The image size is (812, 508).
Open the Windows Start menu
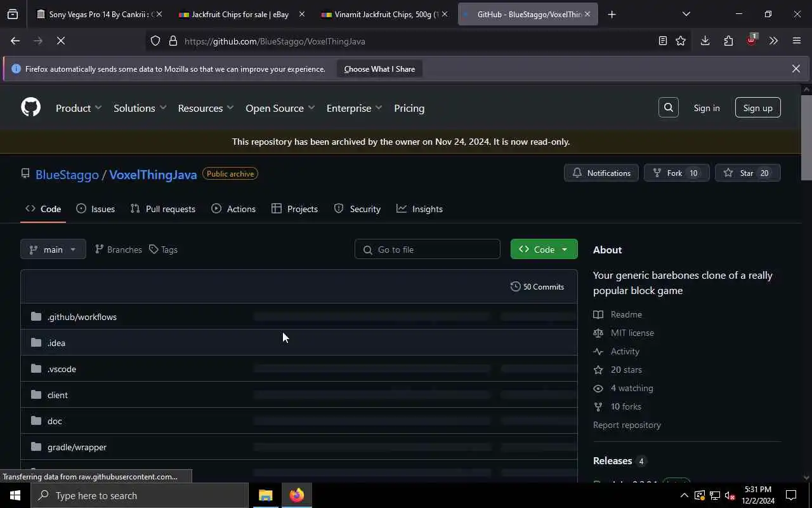(x=15, y=495)
